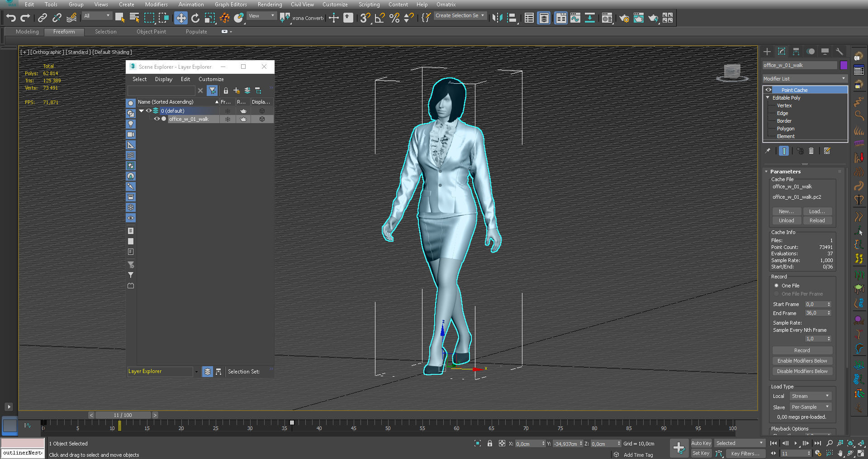Click the Render Production teapot icon
868x459 pixels.
(653, 18)
